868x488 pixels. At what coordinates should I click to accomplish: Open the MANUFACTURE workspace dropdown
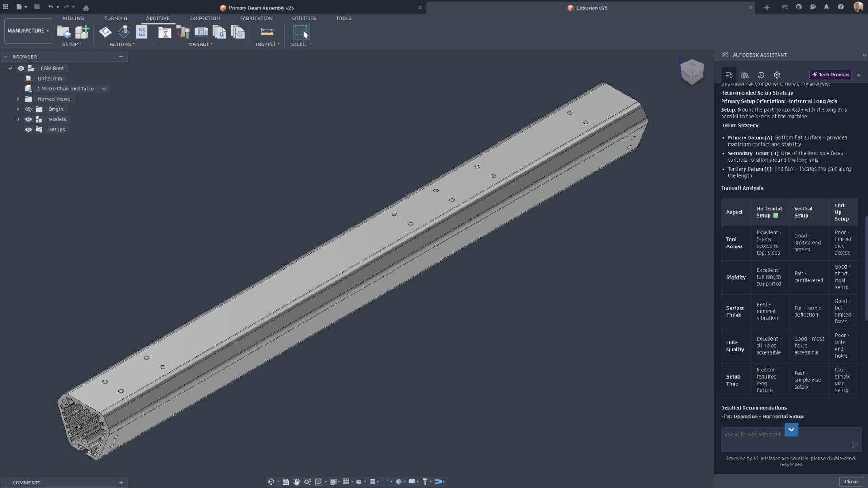[28, 31]
